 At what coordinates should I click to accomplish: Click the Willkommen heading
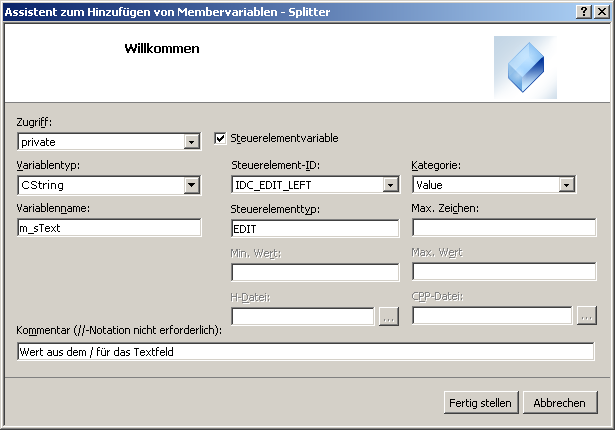tap(162, 49)
